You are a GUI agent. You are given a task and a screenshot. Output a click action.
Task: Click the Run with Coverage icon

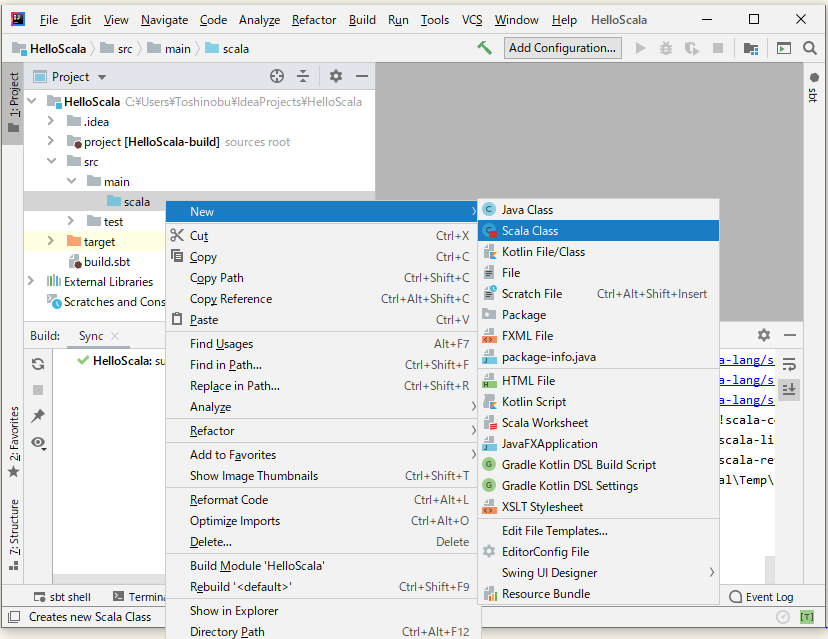click(x=691, y=49)
